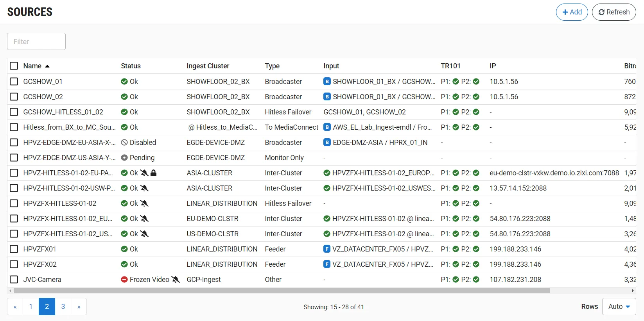Toggle the select-all checkbox in the header
The width and height of the screenshot is (644, 321).
point(14,66)
